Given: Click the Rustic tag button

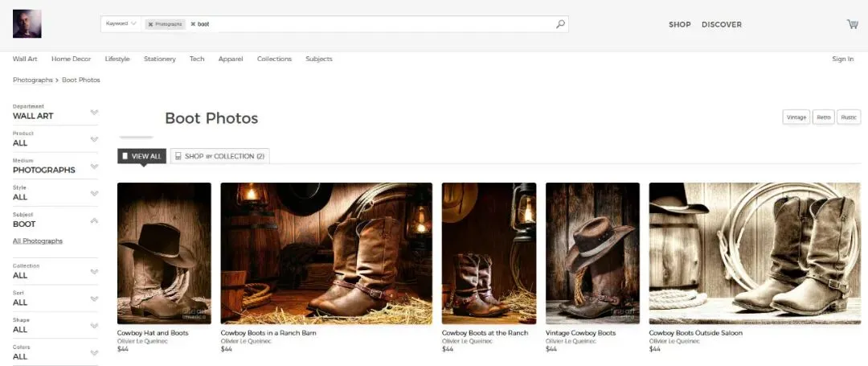Looking at the screenshot, I should coord(848,117).
